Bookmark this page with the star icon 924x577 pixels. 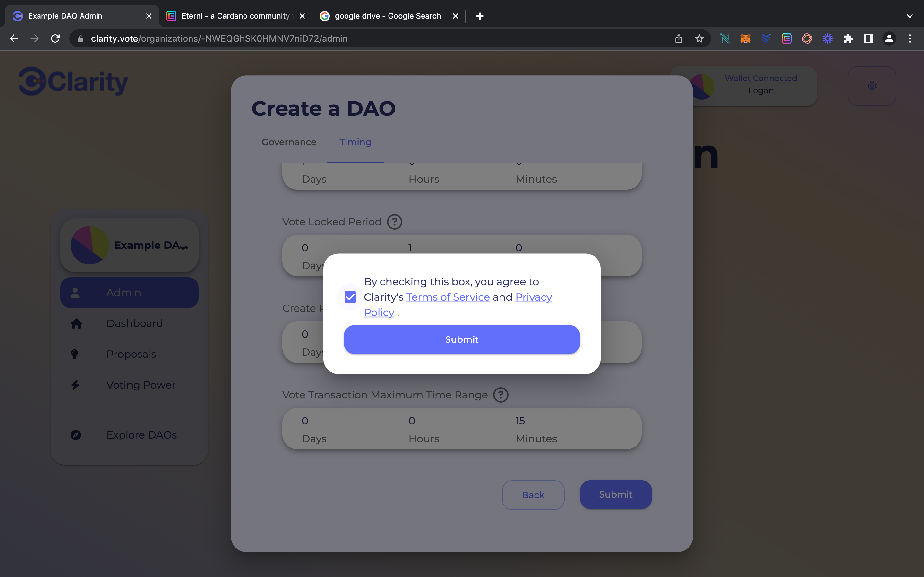coord(699,38)
